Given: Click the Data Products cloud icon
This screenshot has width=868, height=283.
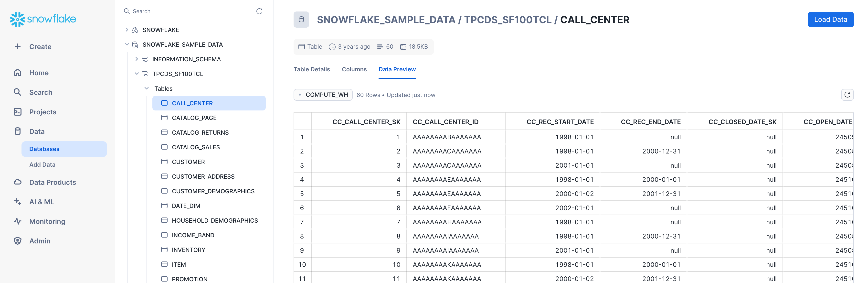Looking at the screenshot, I should tap(18, 182).
